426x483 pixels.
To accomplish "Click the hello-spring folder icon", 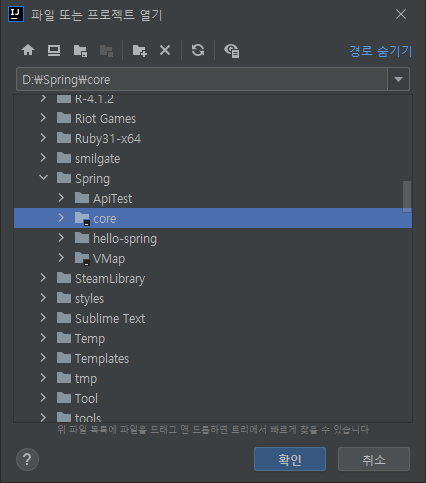I will 82,238.
